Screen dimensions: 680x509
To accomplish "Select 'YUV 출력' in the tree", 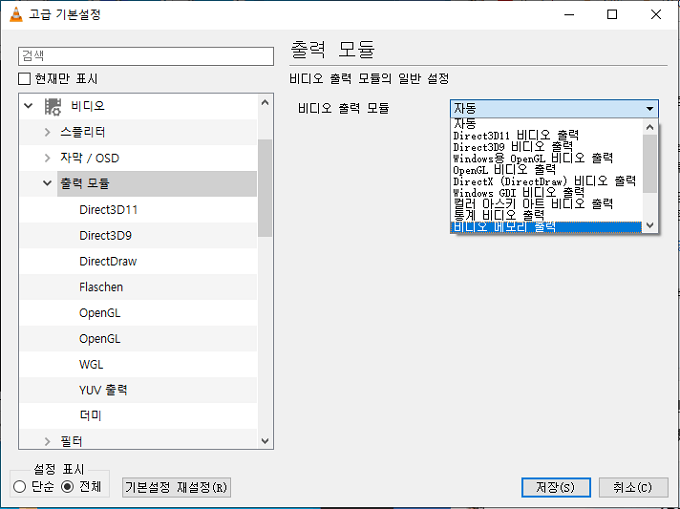I will tap(103, 390).
